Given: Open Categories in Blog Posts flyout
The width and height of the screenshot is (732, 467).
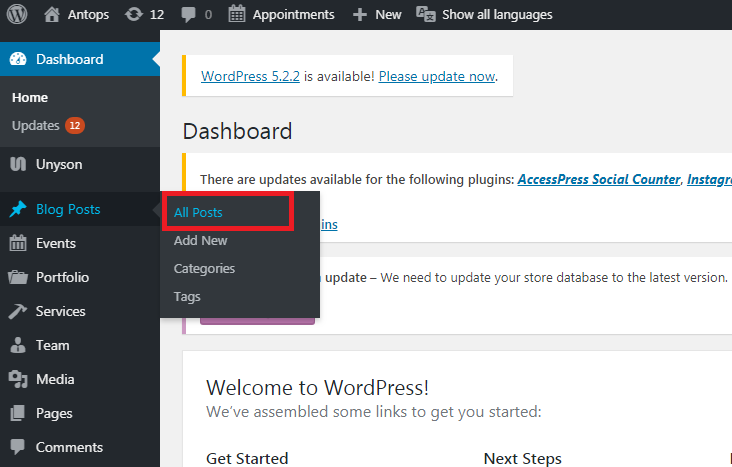Looking at the screenshot, I should coord(204,269).
